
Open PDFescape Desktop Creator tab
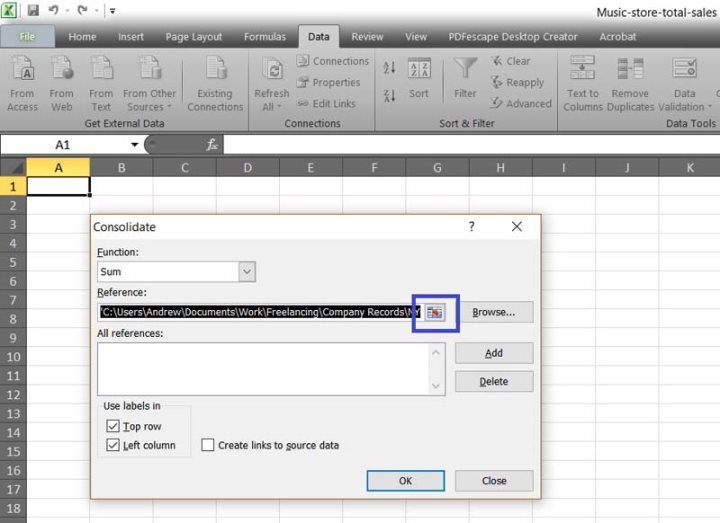513,37
